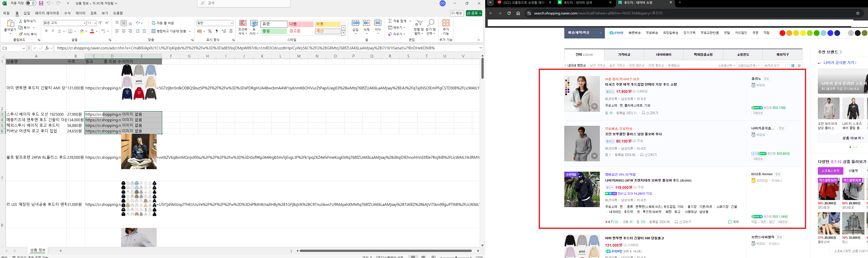Open the 삽입 ribbon tab
Viewport: 868px width, 258px height.
click(27, 13)
